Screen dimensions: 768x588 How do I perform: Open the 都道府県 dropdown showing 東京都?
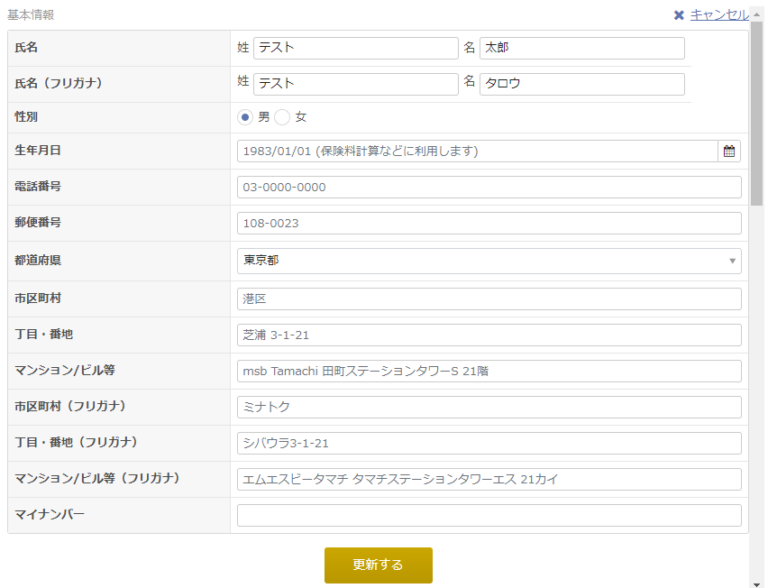coord(488,260)
